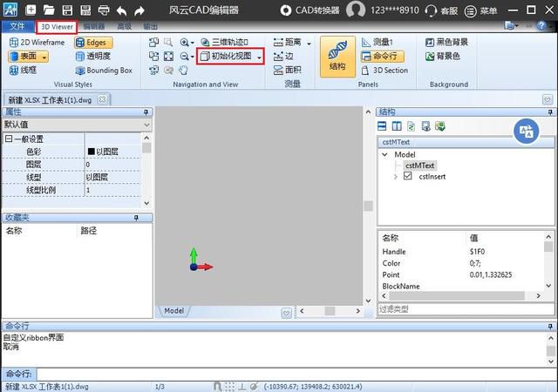Toggle the 命令行 command line panel
The width and height of the screenshot is (558, 392).
tap(383, 57)
